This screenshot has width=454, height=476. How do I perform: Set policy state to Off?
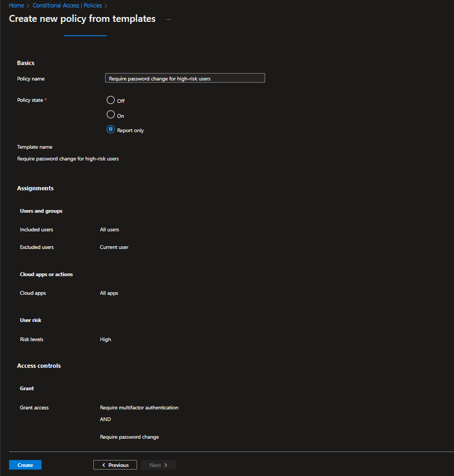pyautogui.click(x=111, y=100)
